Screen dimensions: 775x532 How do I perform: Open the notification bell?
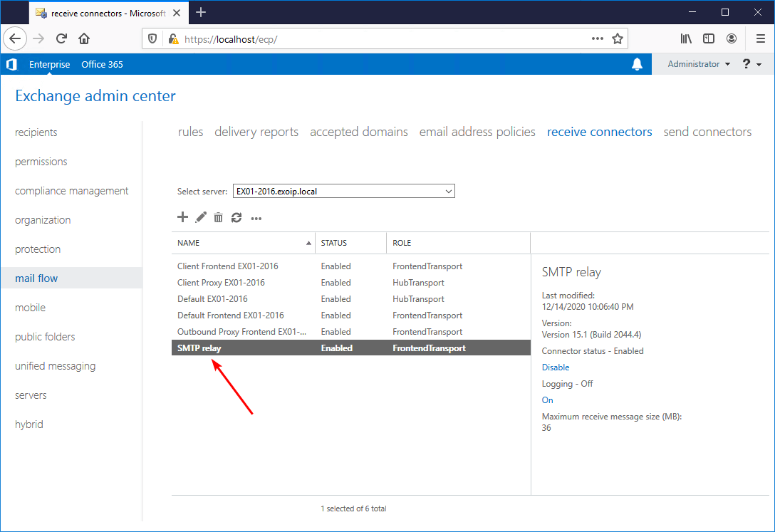[637, 64]
